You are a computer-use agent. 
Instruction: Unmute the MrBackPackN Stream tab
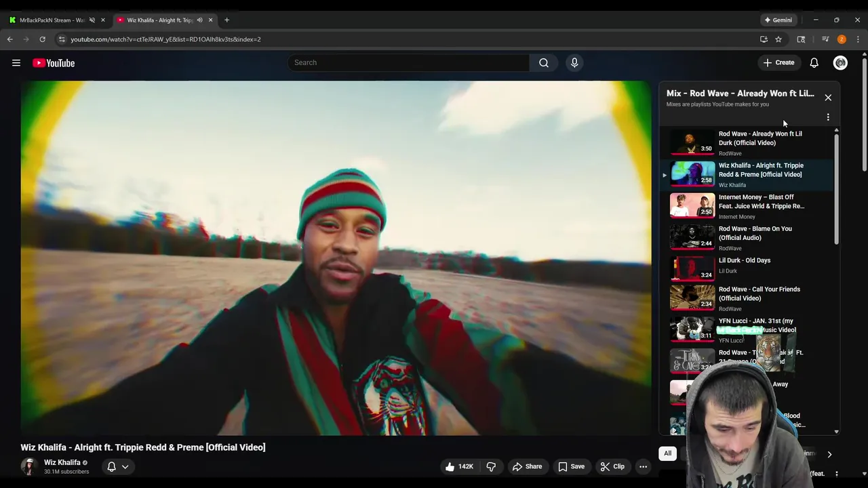pyautogui.click(x=92, y=20)
